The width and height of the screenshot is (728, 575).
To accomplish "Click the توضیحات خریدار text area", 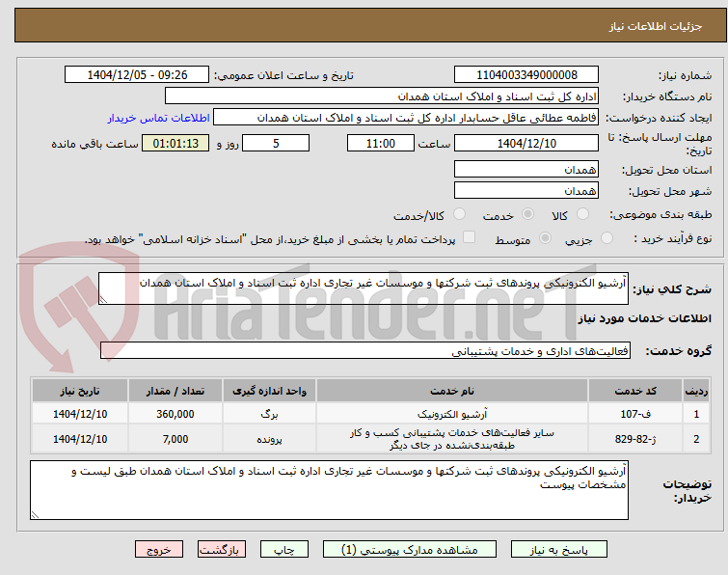I will click(329, 490).
